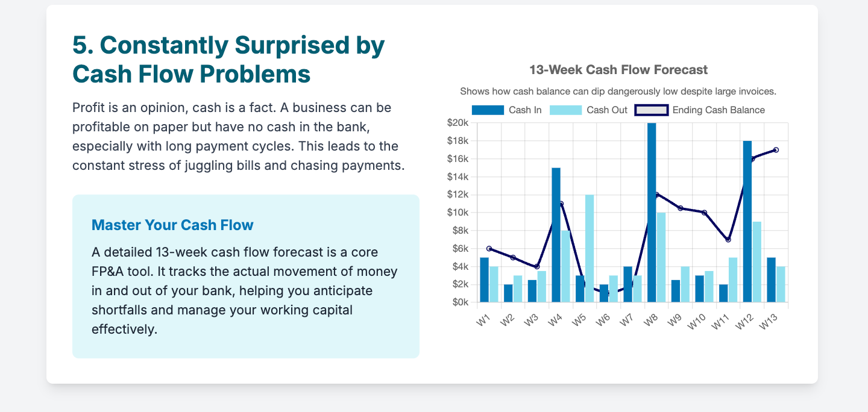Click the W4 Cash In bar

556,235
